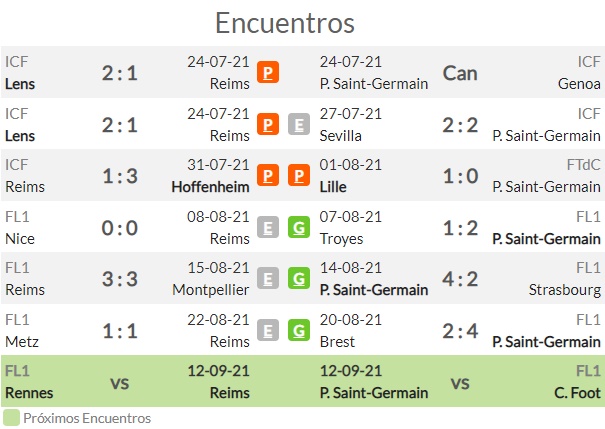Open the Lille 1:0 score link

point(460,176)
